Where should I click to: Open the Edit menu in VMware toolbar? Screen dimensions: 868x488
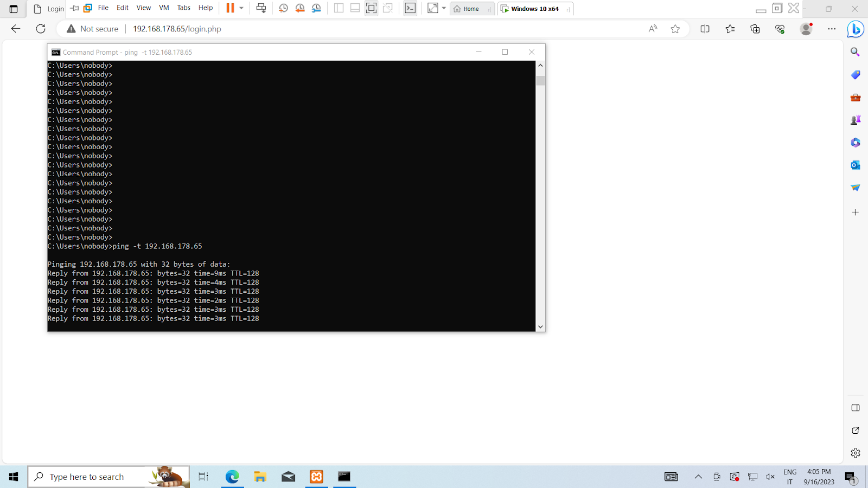tap(123, 8)
